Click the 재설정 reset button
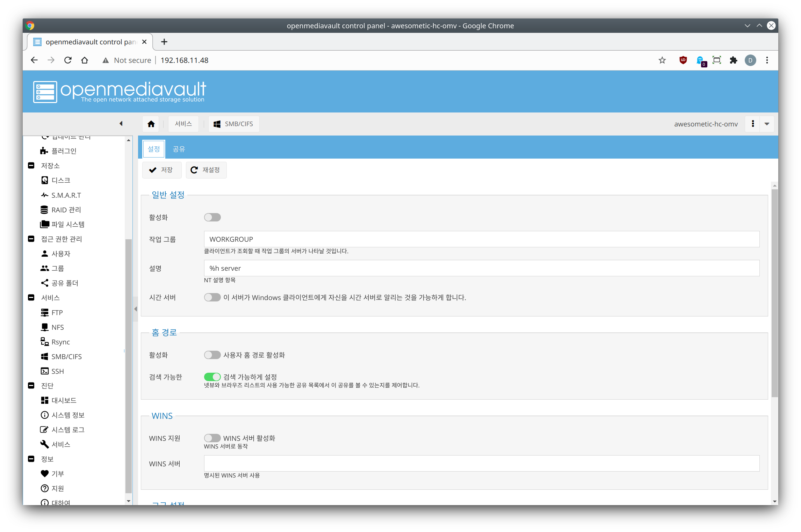Viewport: 801px width, 532px height. 206,170
